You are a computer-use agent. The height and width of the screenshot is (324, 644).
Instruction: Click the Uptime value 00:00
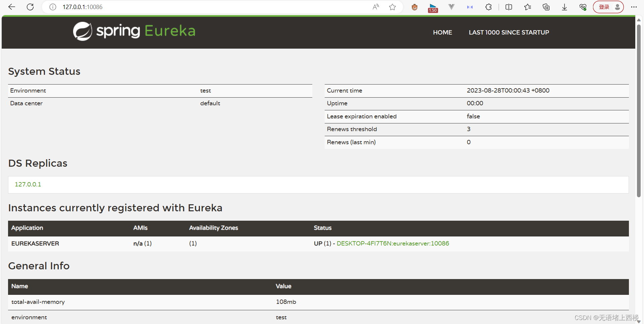475,103
